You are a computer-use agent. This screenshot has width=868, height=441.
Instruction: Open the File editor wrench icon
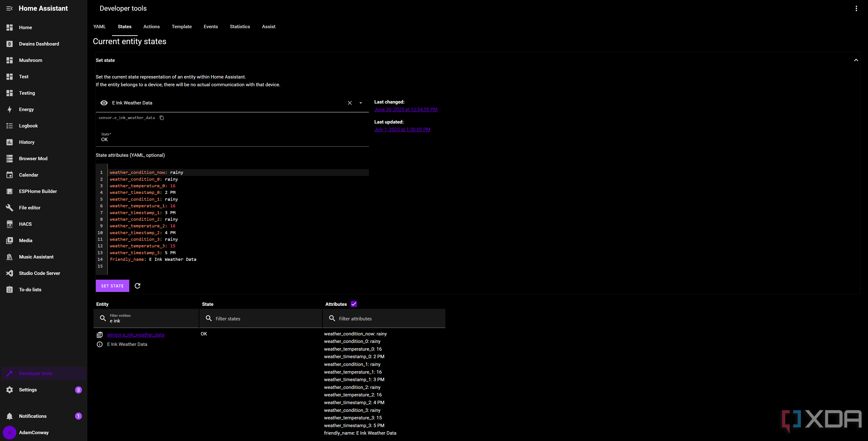9,208
